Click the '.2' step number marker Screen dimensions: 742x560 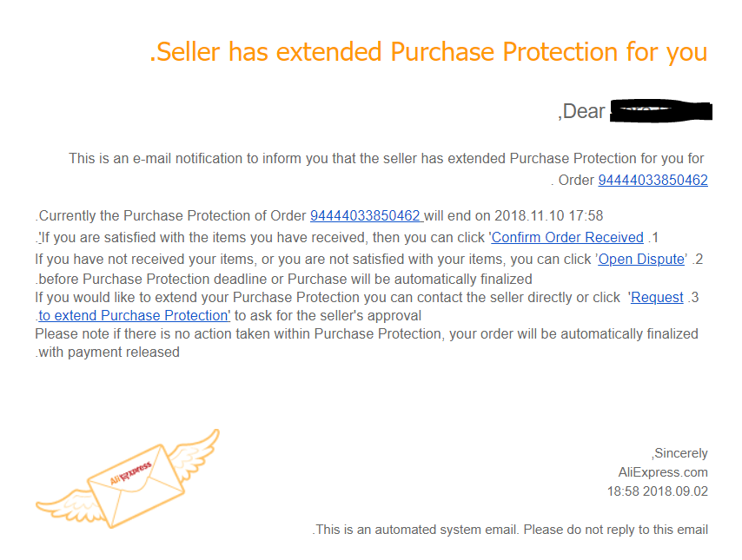(x=698, y=259)
